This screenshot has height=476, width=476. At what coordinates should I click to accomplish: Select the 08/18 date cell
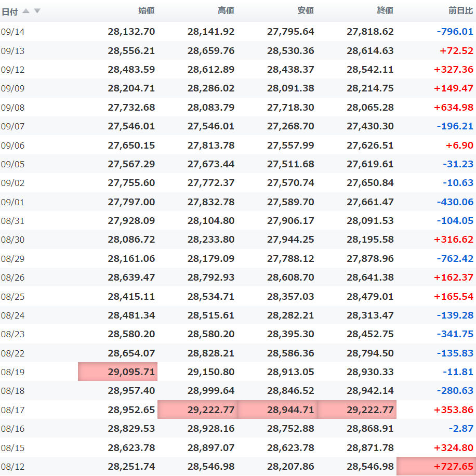(13, 391)
